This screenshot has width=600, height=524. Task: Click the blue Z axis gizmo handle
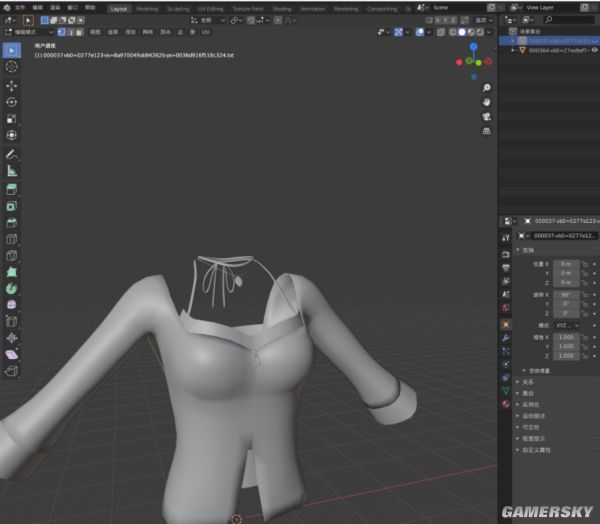(474, 47)
